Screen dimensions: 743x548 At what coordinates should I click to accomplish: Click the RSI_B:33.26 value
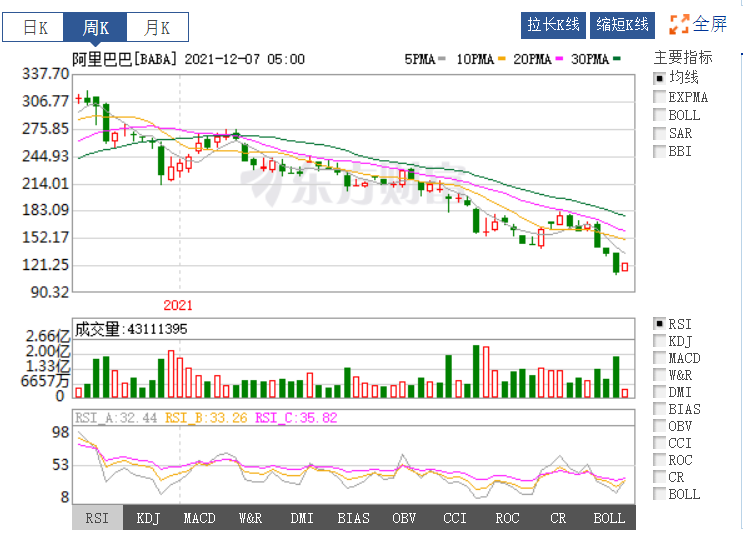pyautogui.click(x=206, y=418)
